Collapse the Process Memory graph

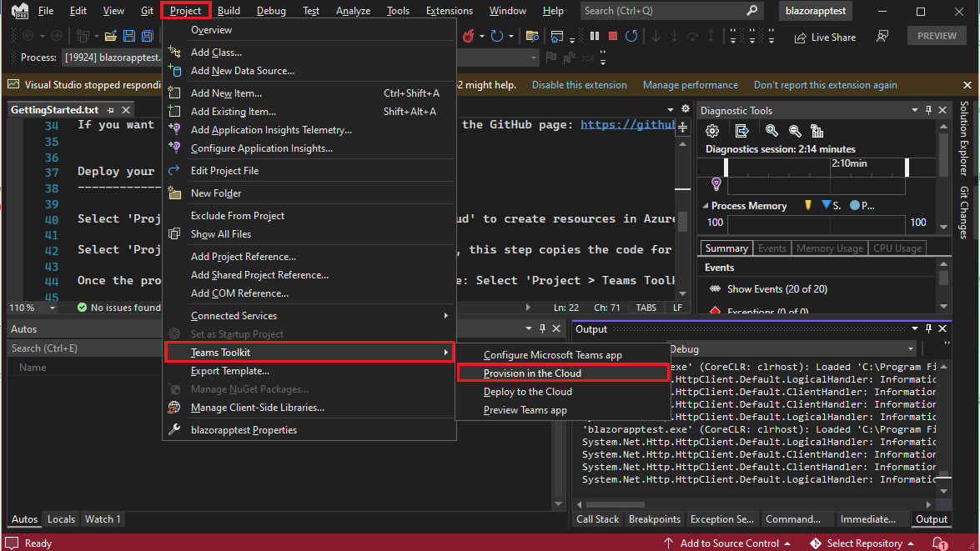[x=706, y=206]
